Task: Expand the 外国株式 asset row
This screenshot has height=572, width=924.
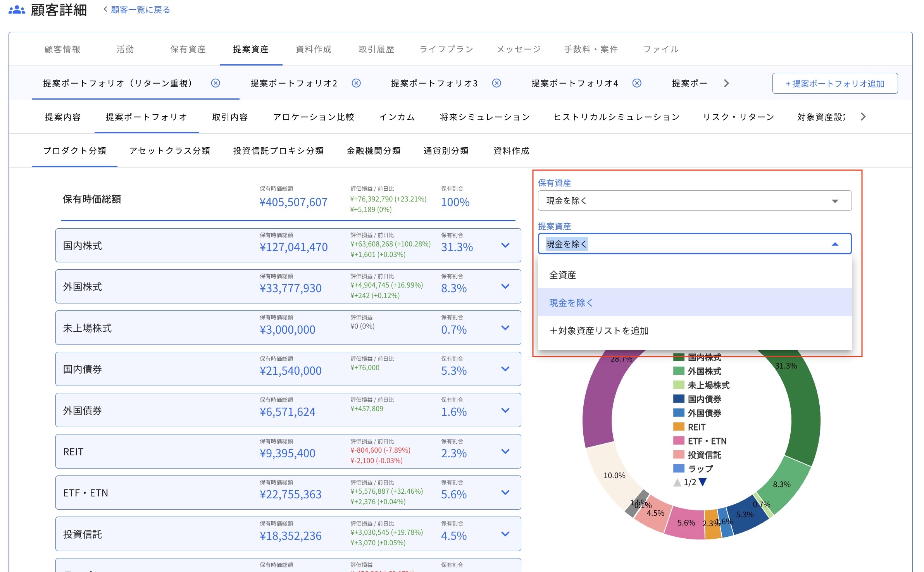Action: (x=505, y=287)
